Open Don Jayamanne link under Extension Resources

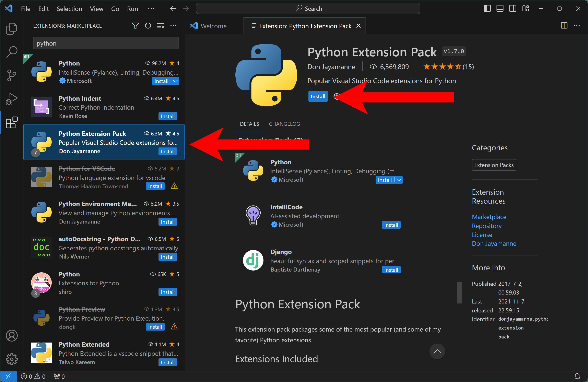tap(494, 243)
